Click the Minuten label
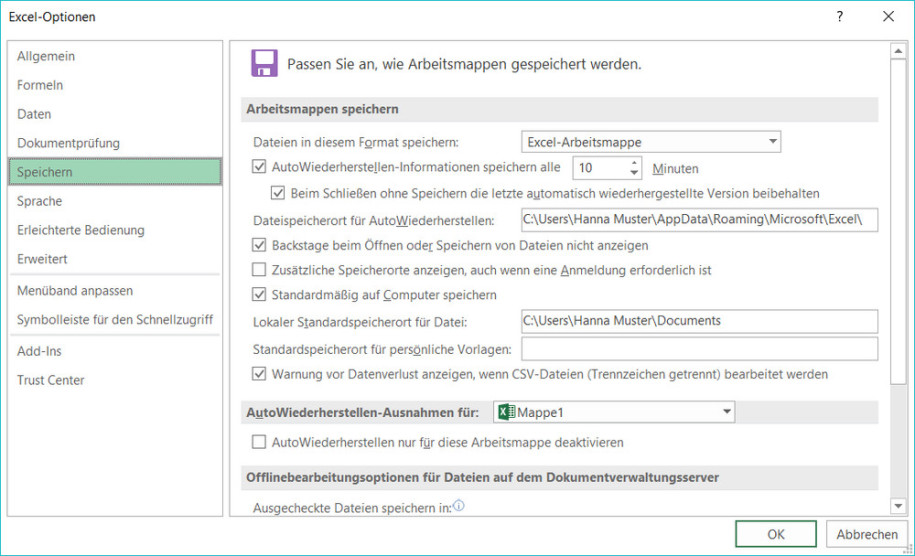915x556 pixels. (675, 169)
